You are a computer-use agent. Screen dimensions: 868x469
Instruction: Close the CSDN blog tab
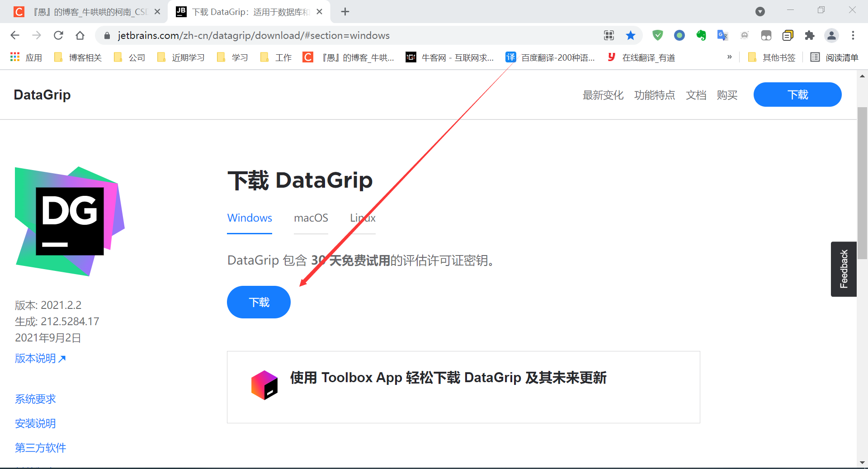[157, 12]
